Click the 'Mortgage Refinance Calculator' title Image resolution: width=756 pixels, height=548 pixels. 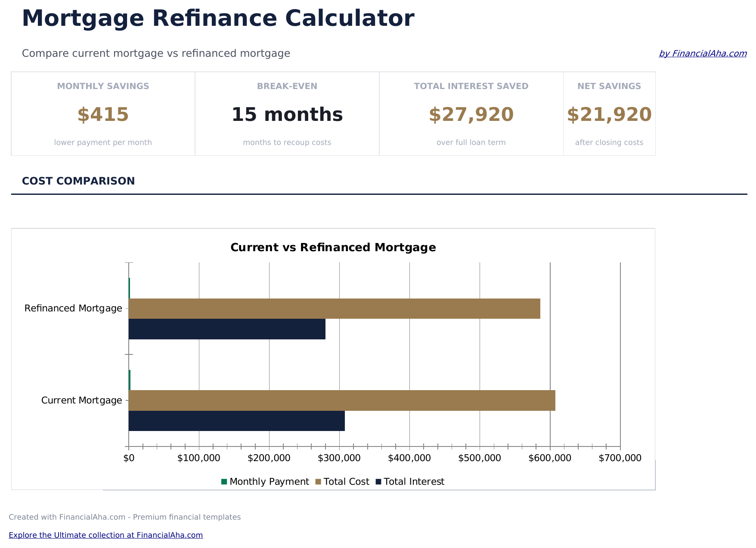[x=218, y=19]
